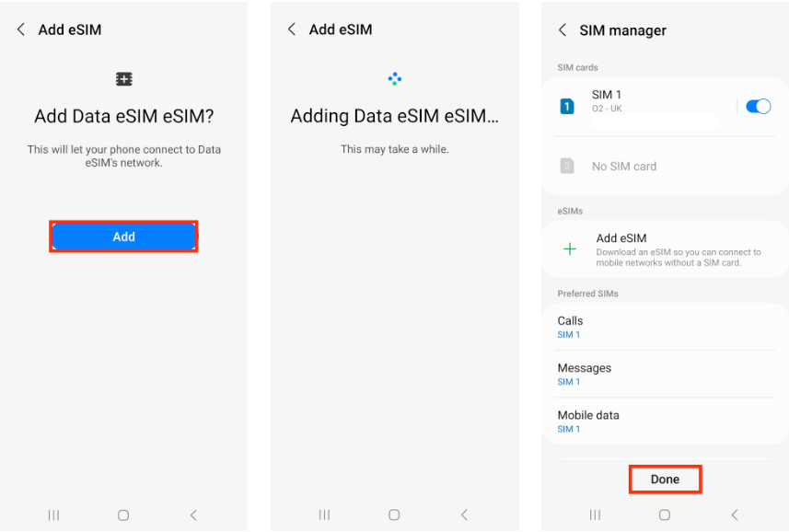Tap back arrow beside SIM manager title
This screenshot has height=532, width=789.
pyautogui.click(x=563, y=30)
